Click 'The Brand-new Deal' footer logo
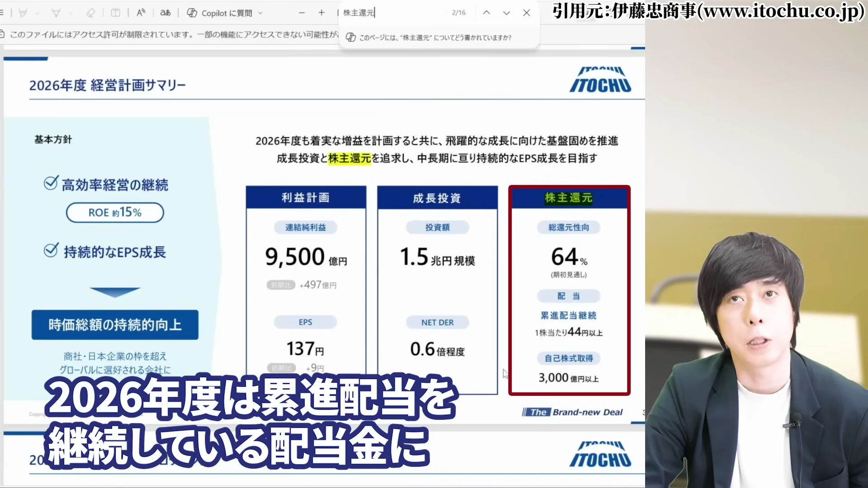868x488 pixels. [572, 412]
